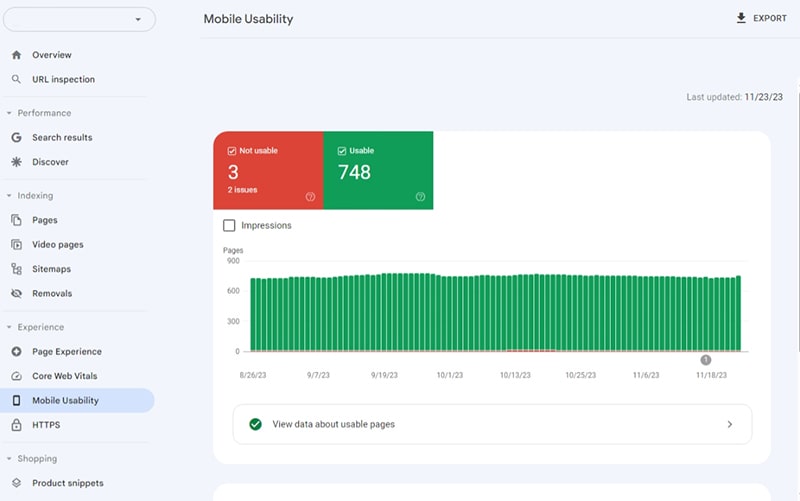
Task: Select the green Usable 748 card
Action: click(379, 170)
